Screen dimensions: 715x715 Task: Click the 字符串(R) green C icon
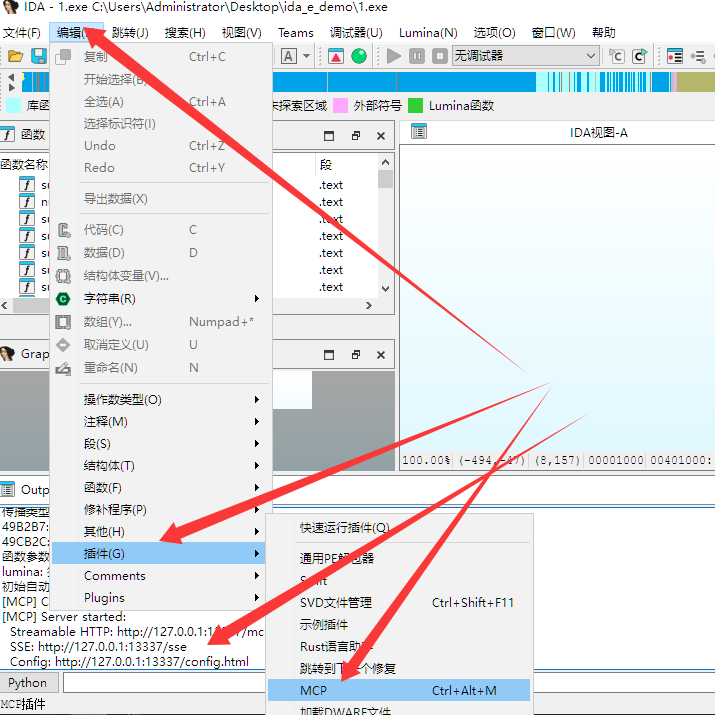63,299
